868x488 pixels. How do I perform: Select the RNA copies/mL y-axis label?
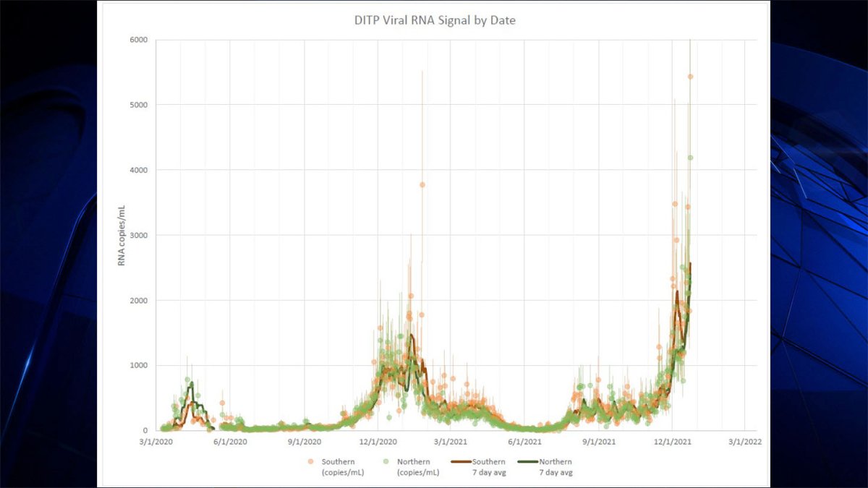pyautogui.click(x=122, y=235)
